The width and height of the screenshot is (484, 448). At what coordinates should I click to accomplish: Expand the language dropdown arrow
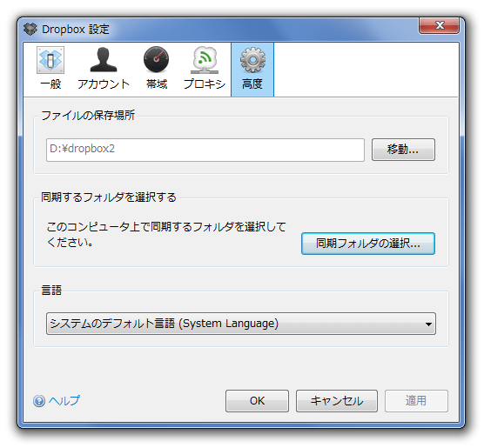click(x=428, y=324)
